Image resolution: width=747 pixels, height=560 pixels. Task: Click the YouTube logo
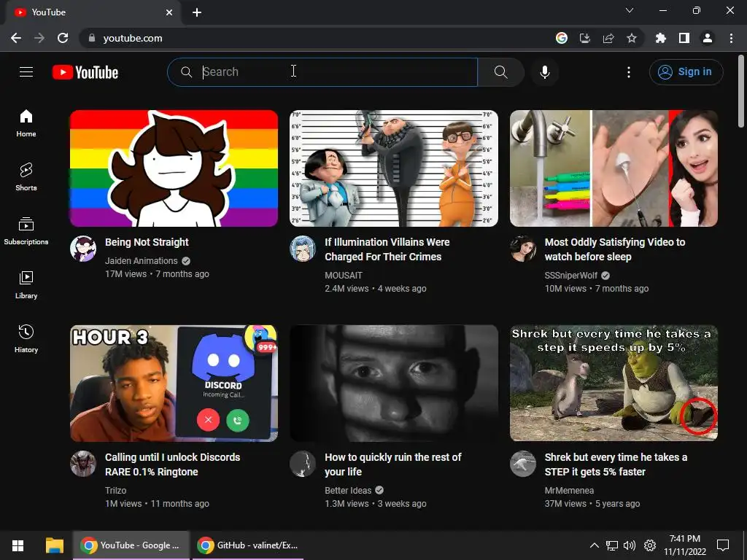85,72
